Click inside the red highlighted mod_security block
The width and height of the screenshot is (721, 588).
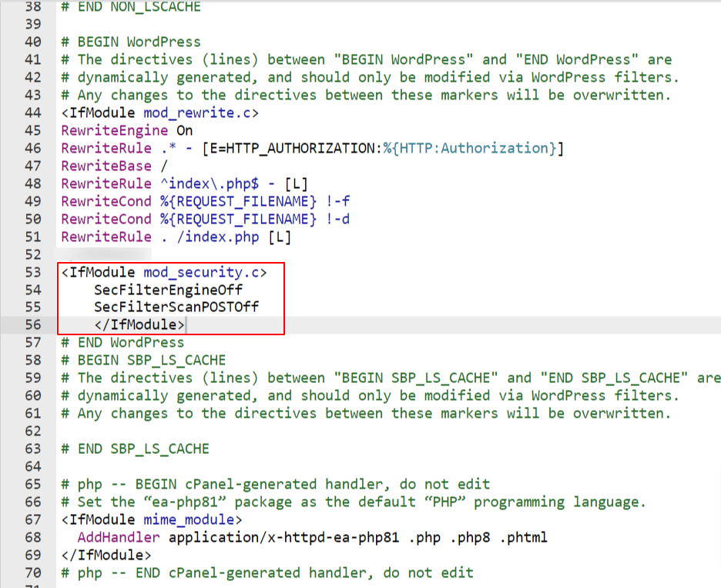click(x=154, y=299)
